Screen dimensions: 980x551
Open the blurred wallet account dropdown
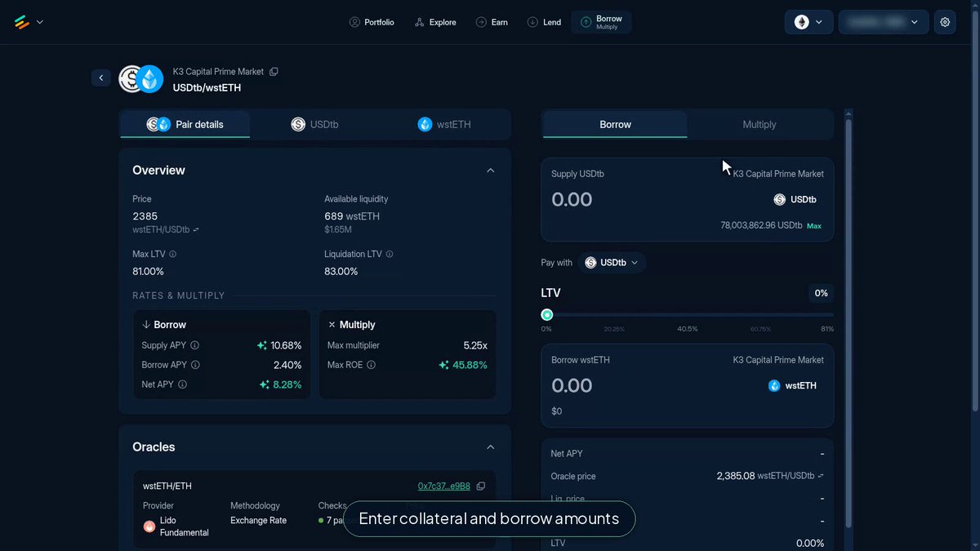click(x=884, y=22)
